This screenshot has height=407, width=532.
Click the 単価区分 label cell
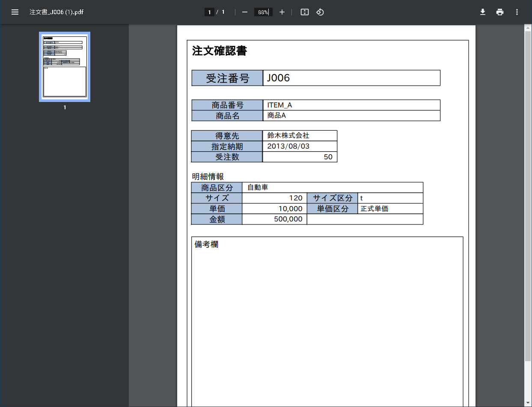333,209
